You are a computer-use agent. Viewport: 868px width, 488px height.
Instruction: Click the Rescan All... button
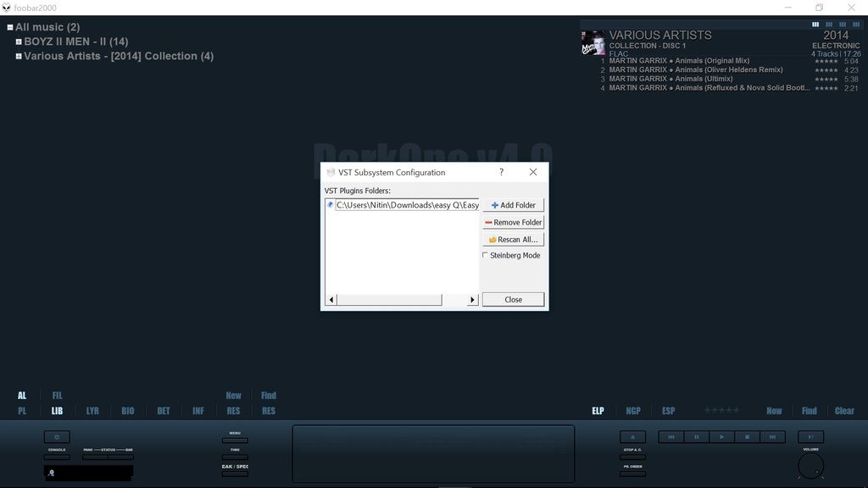513,240
